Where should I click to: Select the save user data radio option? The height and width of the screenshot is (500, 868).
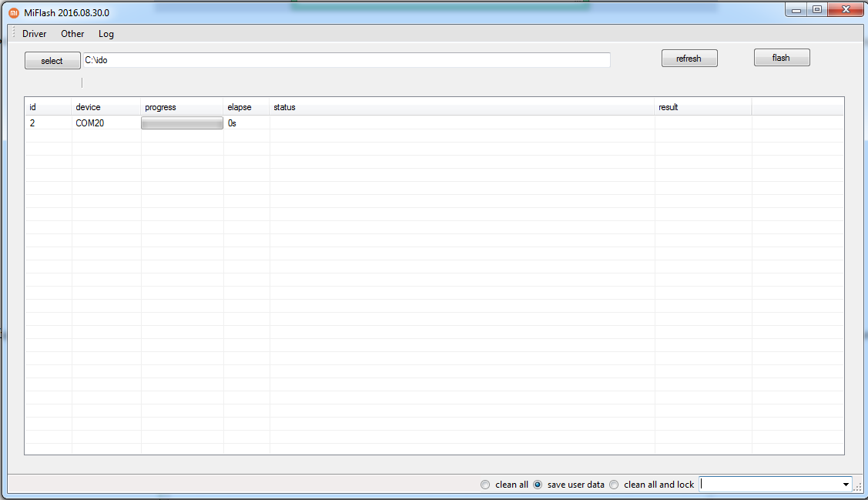point(568,485)
